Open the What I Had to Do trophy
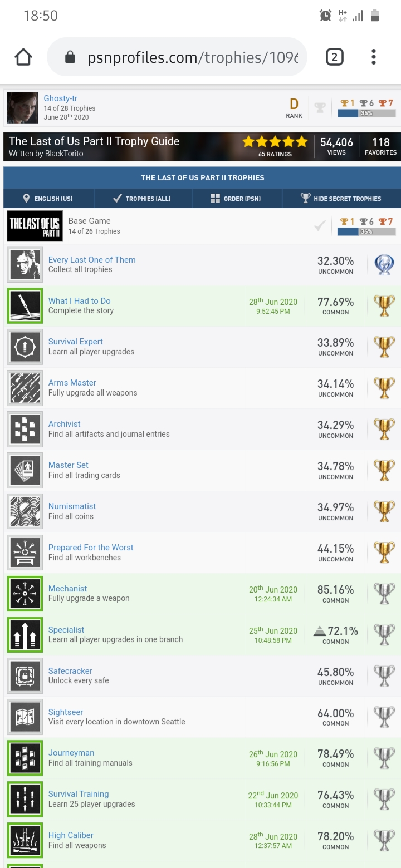Viewport: 401px width, 868px height. coord(79,301)
